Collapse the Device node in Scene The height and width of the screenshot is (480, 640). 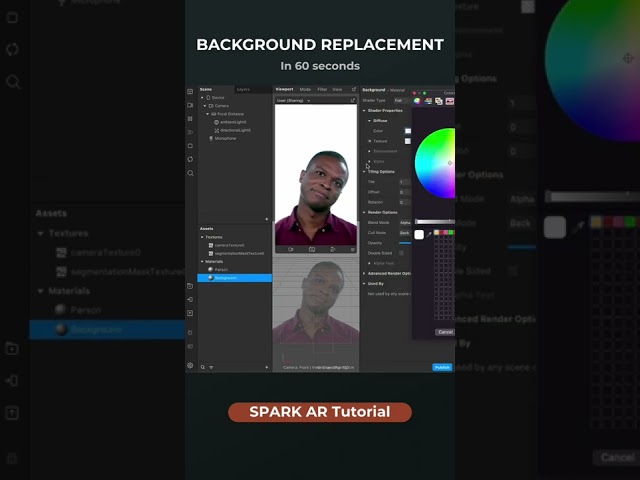202,98
